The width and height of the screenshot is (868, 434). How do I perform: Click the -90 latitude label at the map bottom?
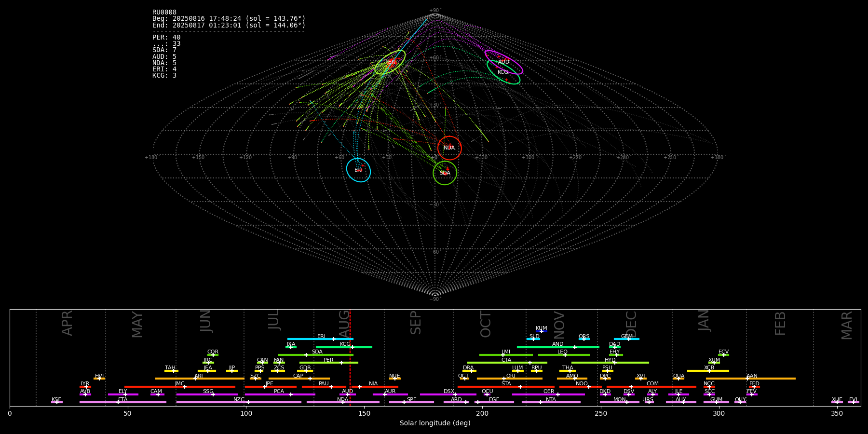[x=435, y=299]
